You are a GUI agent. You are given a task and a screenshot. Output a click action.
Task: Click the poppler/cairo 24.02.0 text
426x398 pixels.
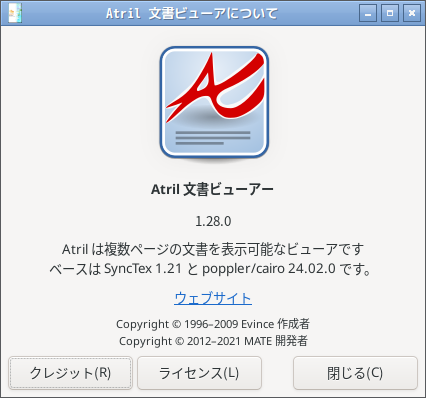click(269, 269)
